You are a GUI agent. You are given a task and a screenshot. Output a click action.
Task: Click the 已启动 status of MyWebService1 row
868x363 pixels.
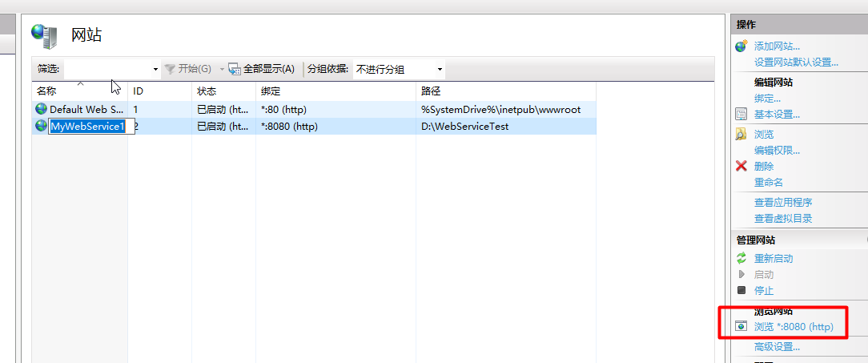[x=223, y=127]
